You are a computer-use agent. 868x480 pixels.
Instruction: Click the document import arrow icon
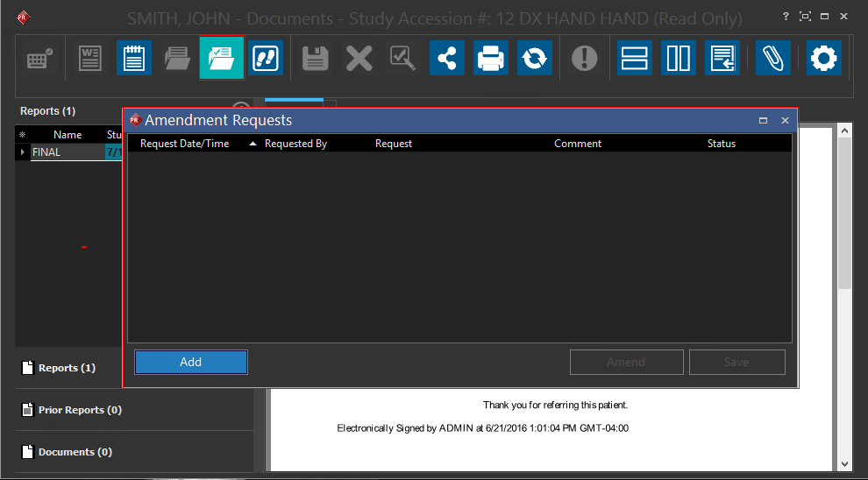pos(723,59)
